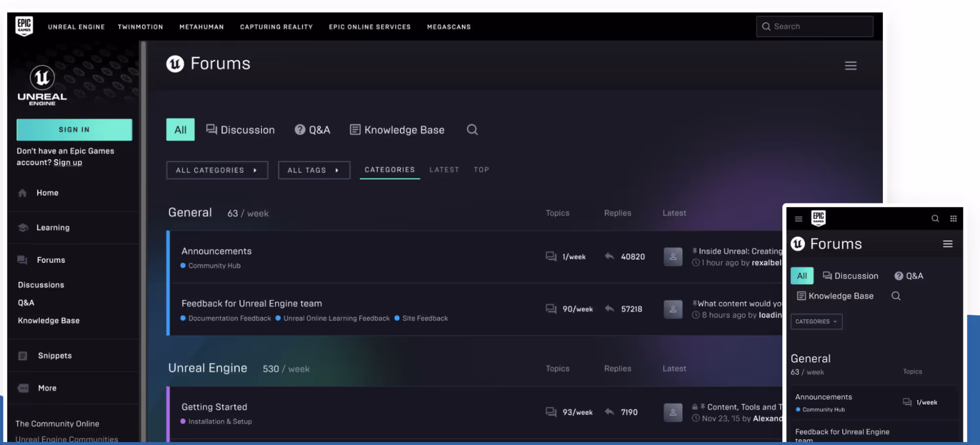The height and width of the screenshot is (445, 980).
Task: Open METAHUMAN in top navigation
Action: [x=201, y=27]
